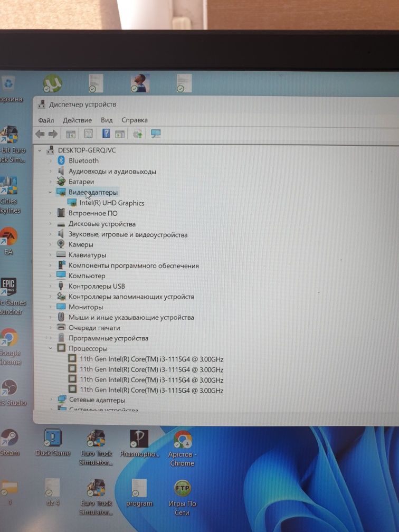Click the Сетевые адаптеры network icon
The image size is (399, 532).
(x=62, y=399)
